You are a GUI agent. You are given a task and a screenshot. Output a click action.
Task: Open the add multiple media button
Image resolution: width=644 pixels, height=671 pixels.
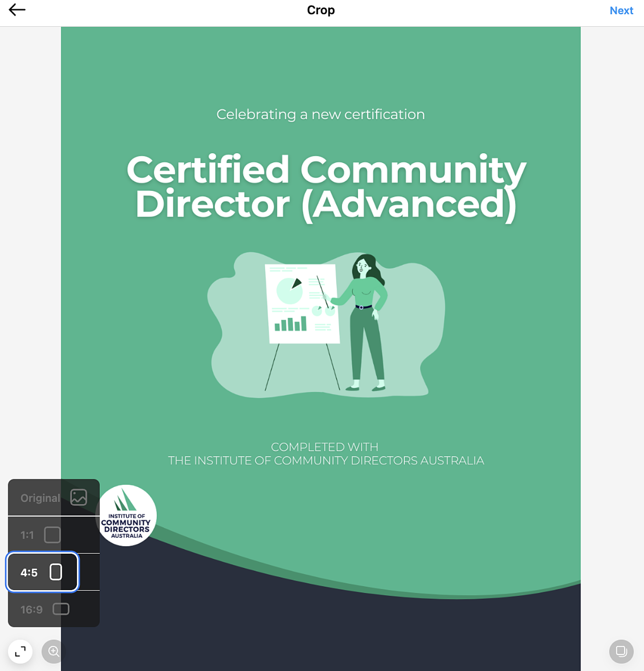pyautogui.click(x=621, y=651)
